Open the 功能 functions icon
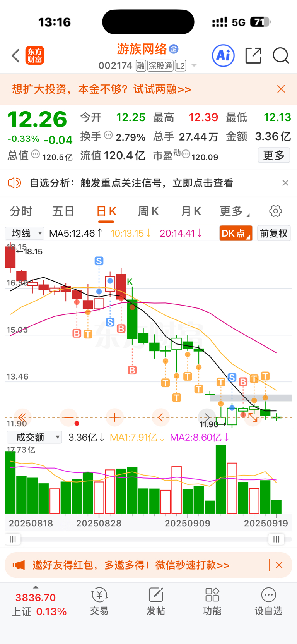Image resolution: width=297 pixels, height=644 pixels. (212, 602)
